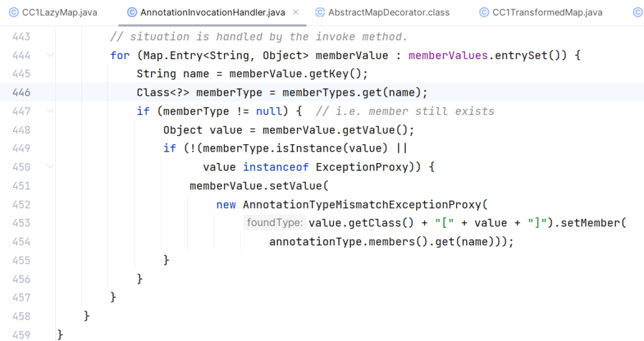Click the CC1TransformedMap.java tab class icon
This screenshot has width=644, height=341.
point(484,12)
